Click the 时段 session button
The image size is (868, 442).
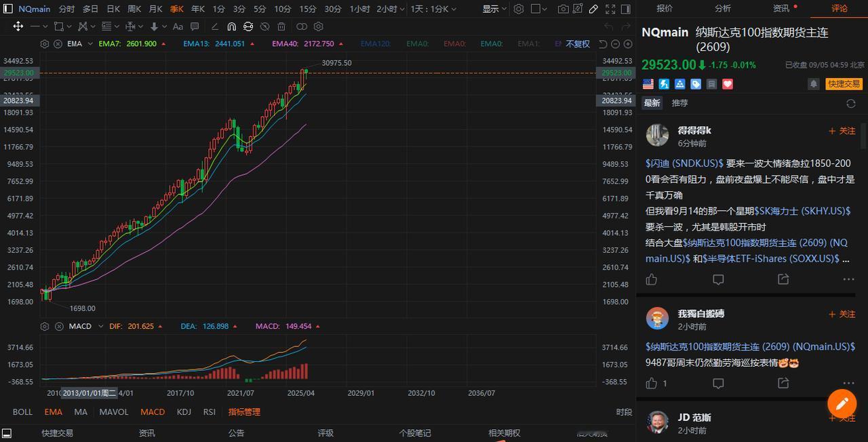click(624, 411)
